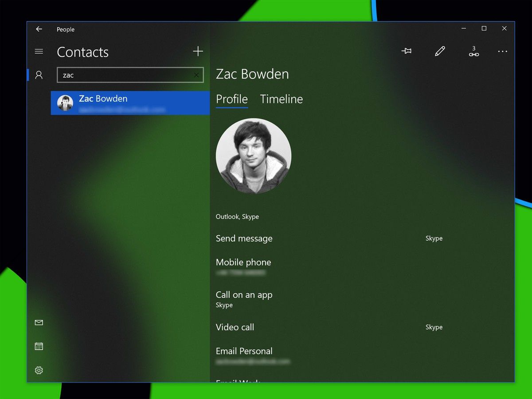
Task: Open the Calendar icon in the sidebar
Action: 39,346
